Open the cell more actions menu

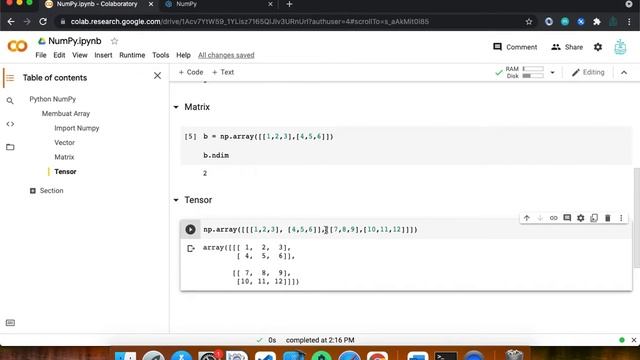coord(621,218)
